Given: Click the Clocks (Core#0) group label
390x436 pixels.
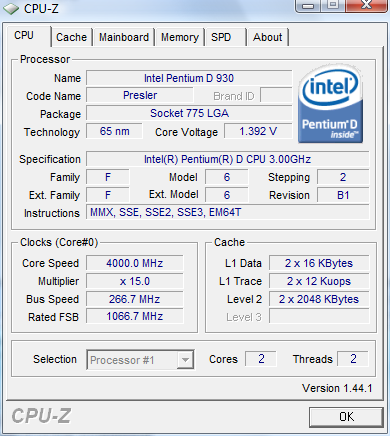Looking at the screenshot, I should click(59, 242).
